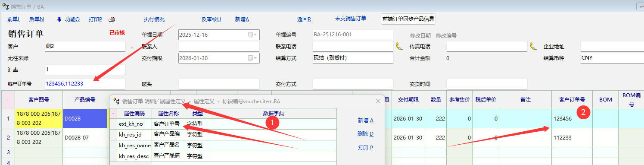This screenshot has height=165, width=644.
Task: Go to previous order with 前单L
Action: point(14,19)
